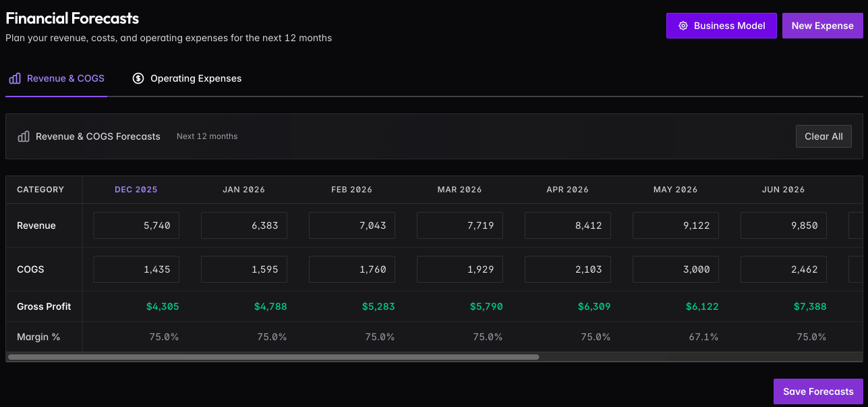Focus the Jan 2026 Revenue input

(x=244, y=225)
